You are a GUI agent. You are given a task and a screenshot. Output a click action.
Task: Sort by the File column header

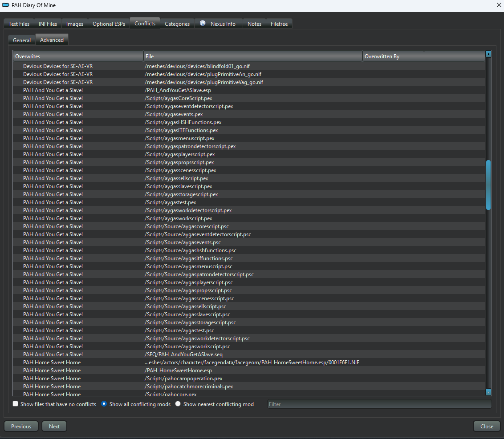pyautogui.click(x=252, y=56)
